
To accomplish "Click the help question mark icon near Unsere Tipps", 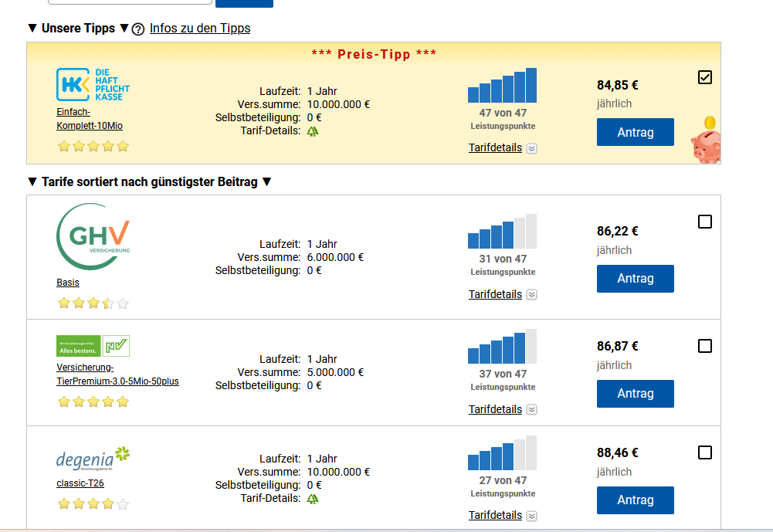I will tap(138, 29).
